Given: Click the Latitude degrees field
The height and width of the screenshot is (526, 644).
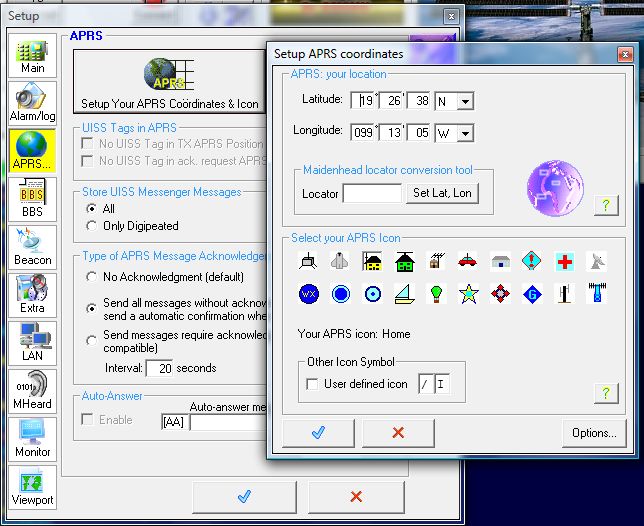Looking at the screenshot, I should [x=363, y=101].
